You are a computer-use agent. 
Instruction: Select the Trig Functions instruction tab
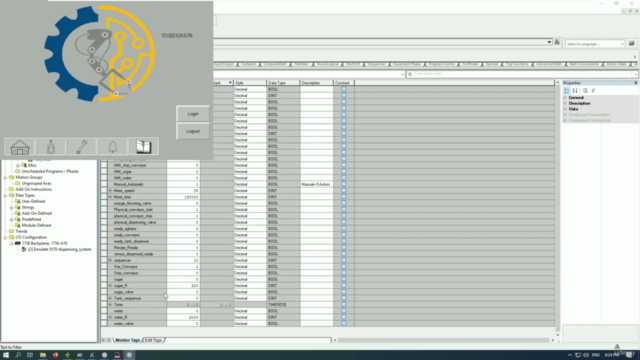[x=516, y=64]
